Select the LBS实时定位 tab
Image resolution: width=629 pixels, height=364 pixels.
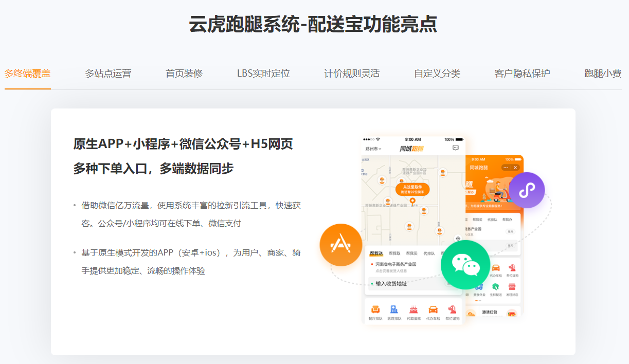(x=263, y=74)
